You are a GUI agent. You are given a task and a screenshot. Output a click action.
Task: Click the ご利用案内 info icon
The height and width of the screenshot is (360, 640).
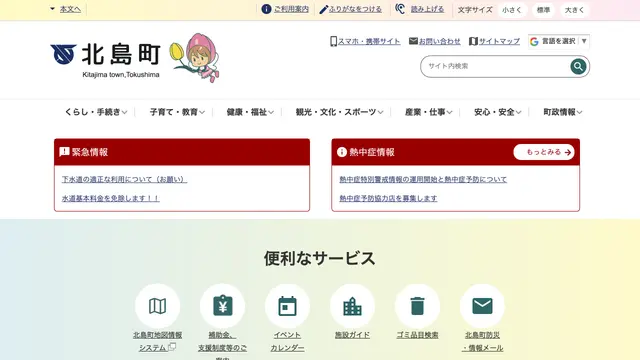[266, 9]
